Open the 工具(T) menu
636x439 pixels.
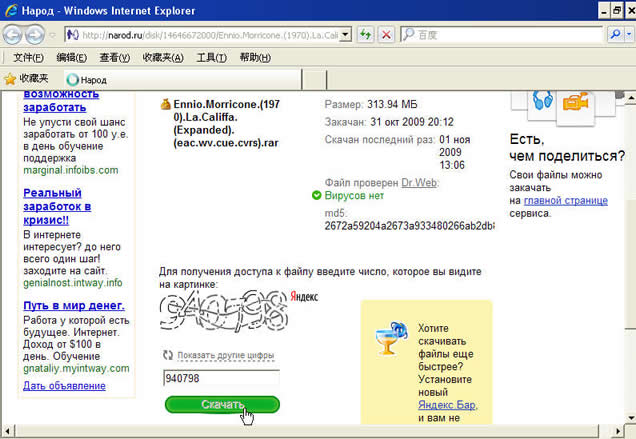point(211,58)
